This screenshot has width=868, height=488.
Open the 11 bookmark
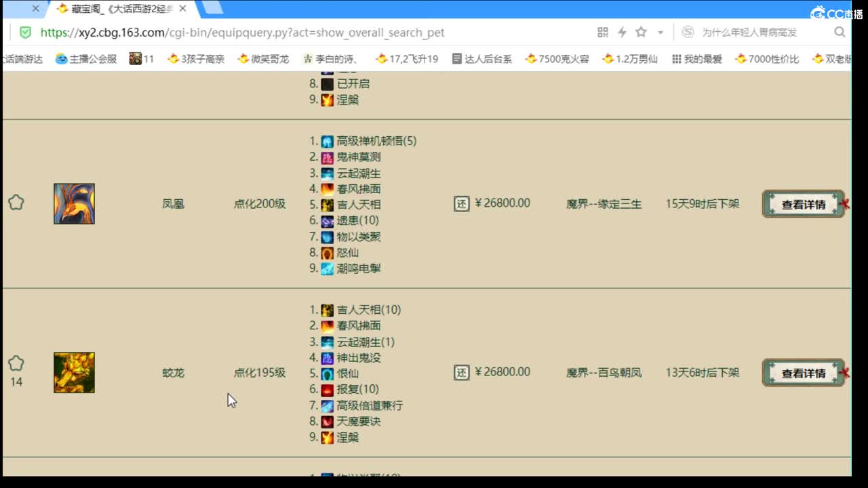tap(142, 59)
